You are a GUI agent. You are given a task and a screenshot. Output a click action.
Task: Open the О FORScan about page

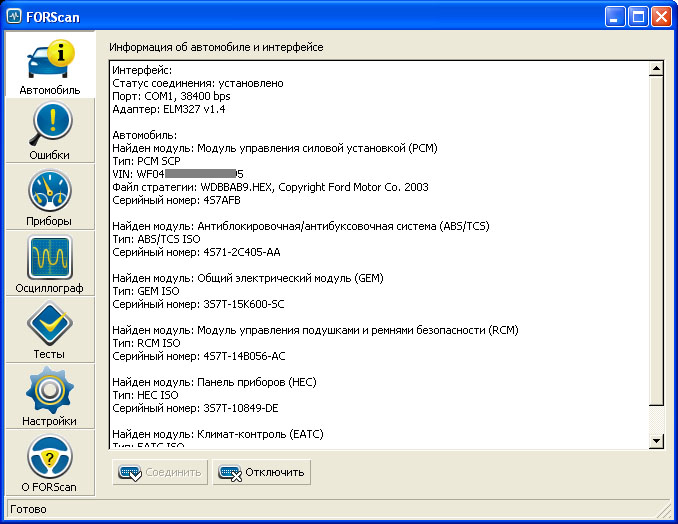[x=49, y=464]
